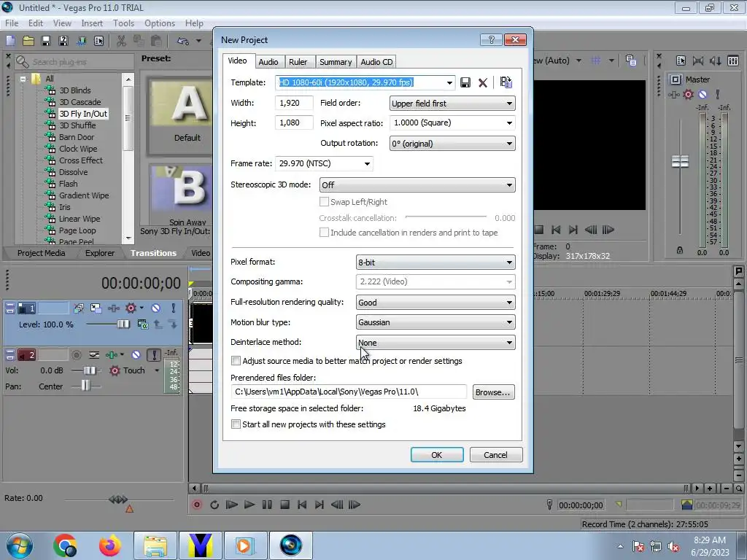Viewport: 747px width, 560px height.
Task: Open Firefox from the taskbar
Action: (x=109, y=545)
